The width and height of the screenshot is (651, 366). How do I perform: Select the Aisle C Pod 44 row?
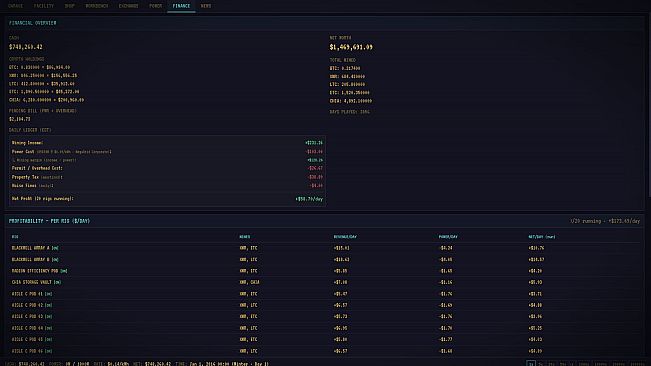tap(325, 328)
